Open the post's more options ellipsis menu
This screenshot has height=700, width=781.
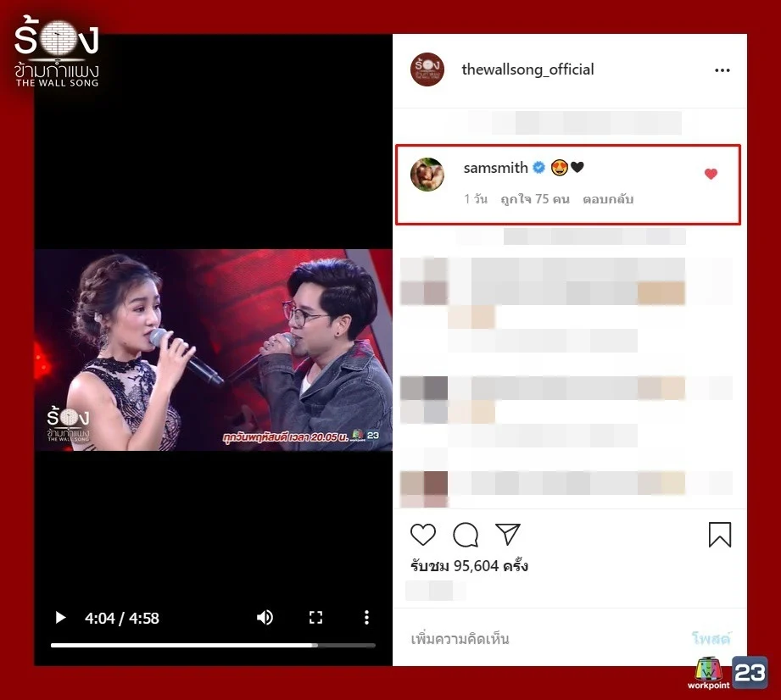click(722, 70)
